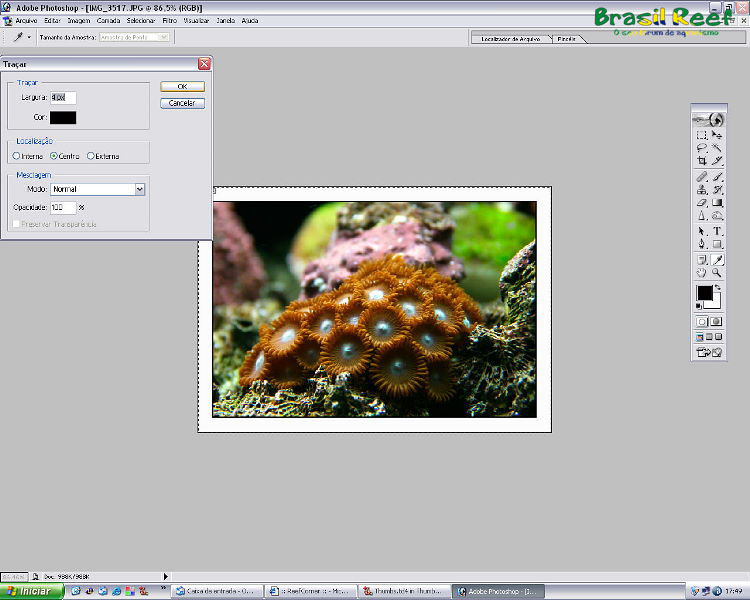This screenshot has width=750, height=600.
Task: Select the Eraser tool
Action: [x=702, y=203]
